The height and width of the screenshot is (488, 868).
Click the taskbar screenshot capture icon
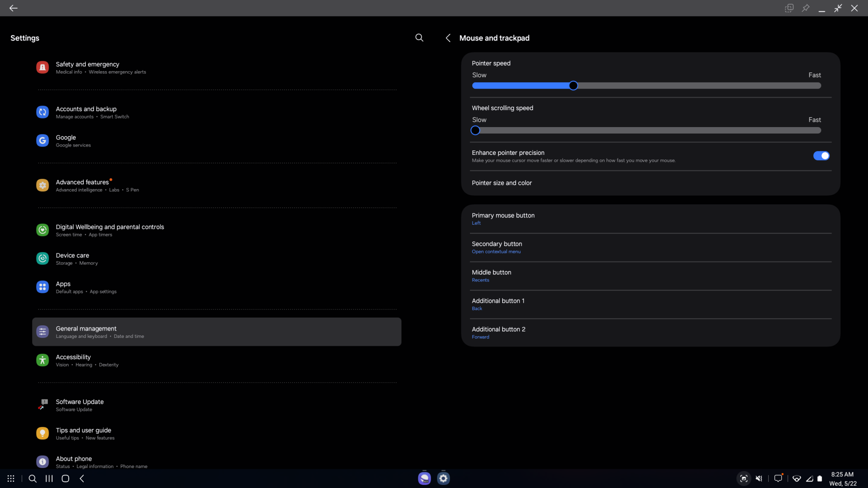tap(743, 478)
